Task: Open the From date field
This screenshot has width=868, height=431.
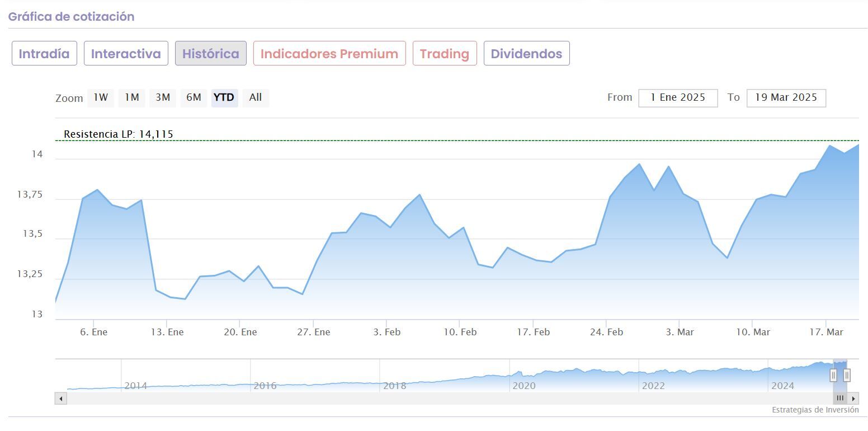Action: click(x=678, y=98)
